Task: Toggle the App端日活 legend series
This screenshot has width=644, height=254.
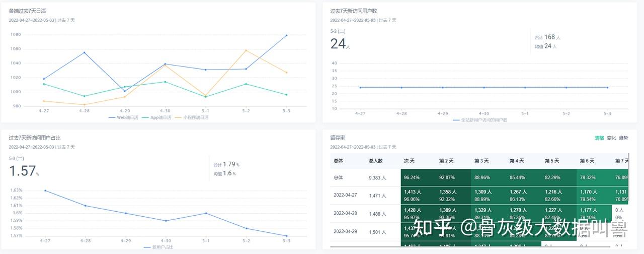Action: coord(156,117)
